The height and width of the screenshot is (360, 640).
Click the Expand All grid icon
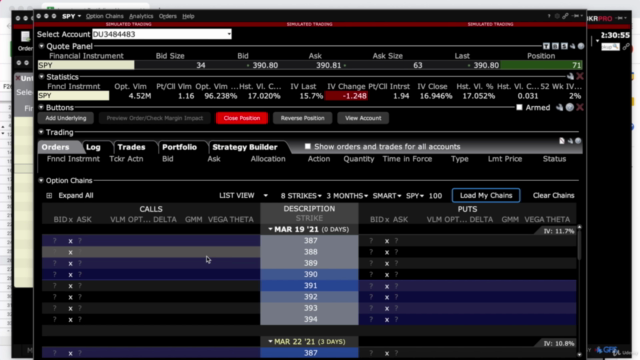49,196
